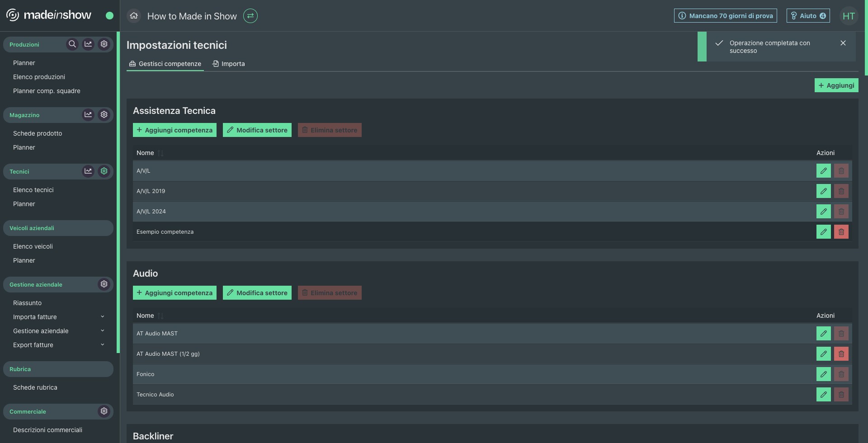
Task: Open Magazzino settings gear
Action: click(x=104, y=115)
